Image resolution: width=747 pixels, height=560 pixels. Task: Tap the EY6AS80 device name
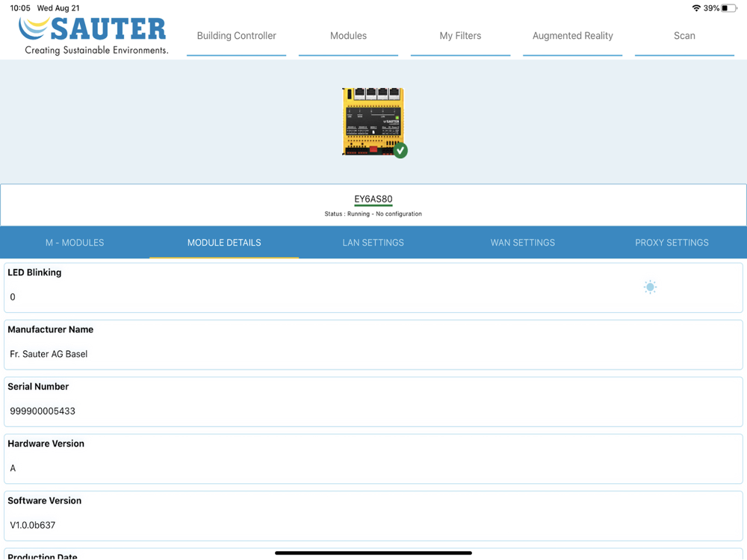[x=373, y=199]
